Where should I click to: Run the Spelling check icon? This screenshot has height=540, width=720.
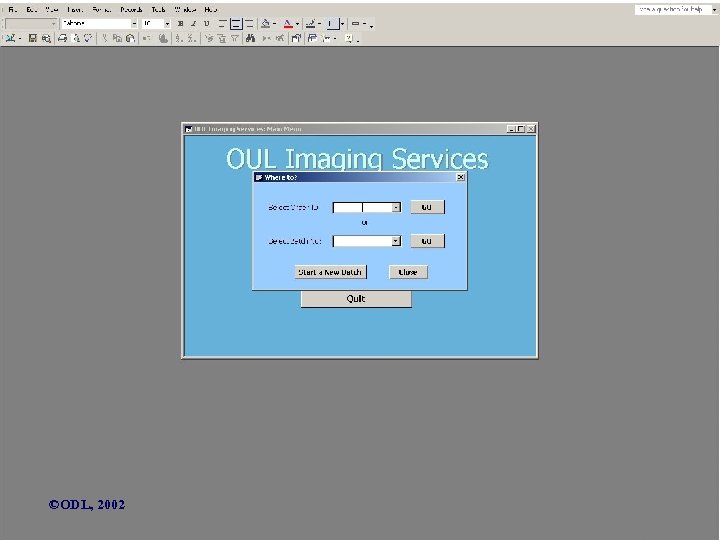[x=88, y=38]
